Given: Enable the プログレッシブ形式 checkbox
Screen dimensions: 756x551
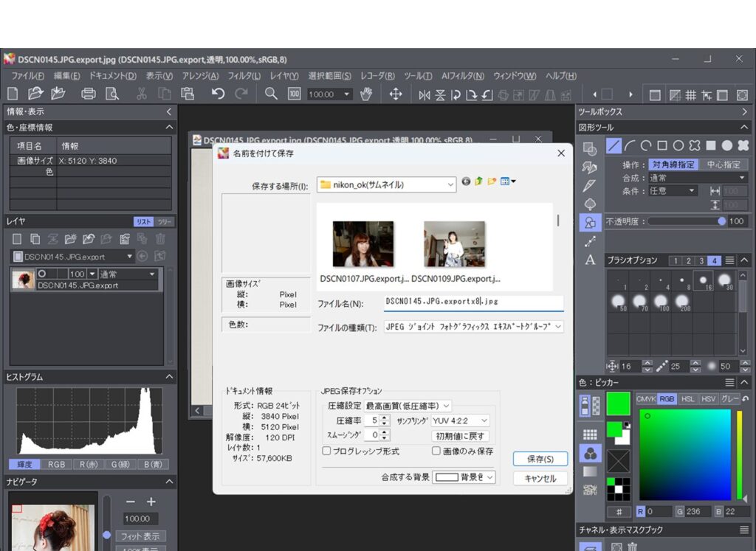Looking at the screenshot, I should [x=325, y=451].
